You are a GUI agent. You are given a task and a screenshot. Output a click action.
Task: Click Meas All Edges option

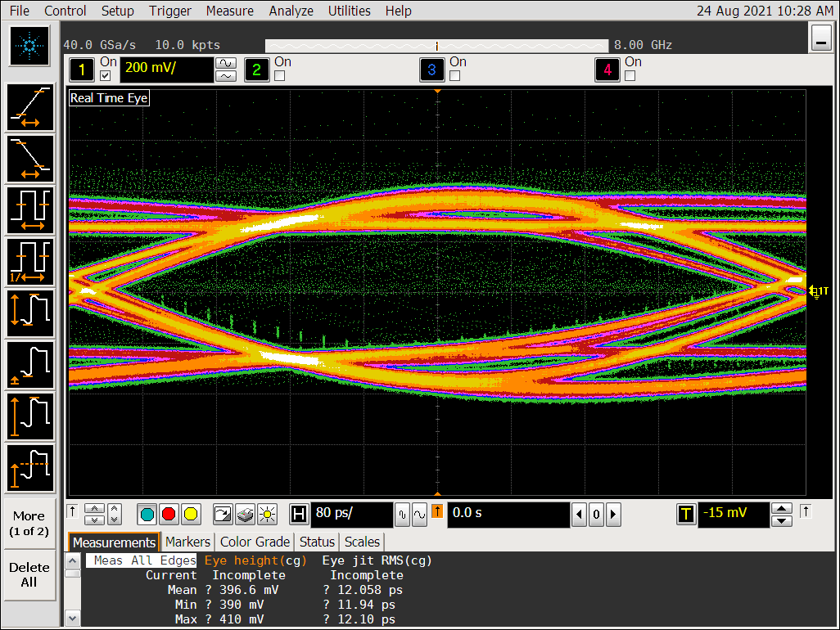click(x=142, y=560)
